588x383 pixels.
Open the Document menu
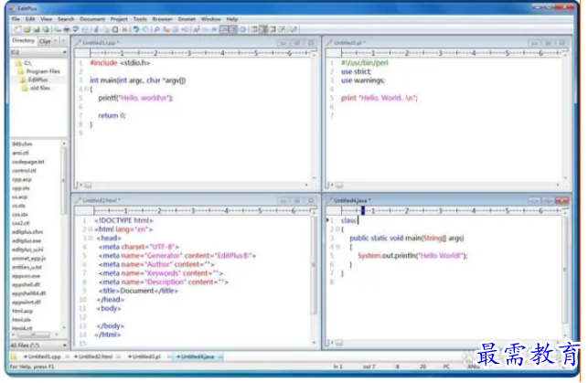[92, 18]
